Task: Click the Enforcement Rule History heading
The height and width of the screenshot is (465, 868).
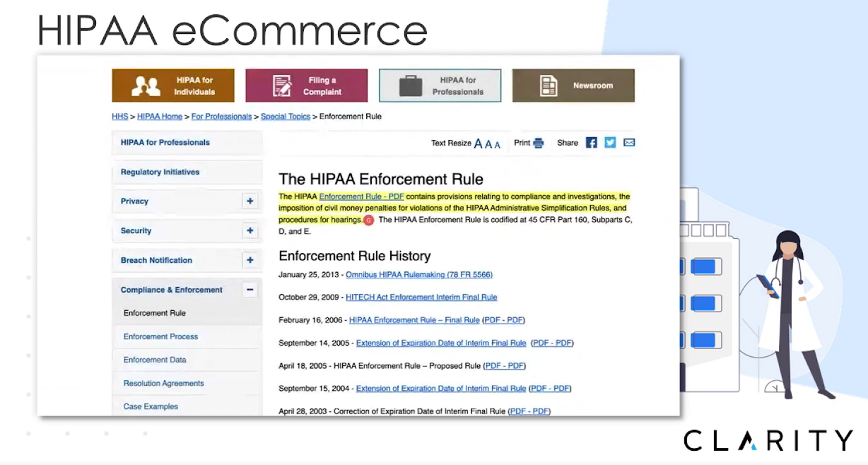Action: (355, 256)
